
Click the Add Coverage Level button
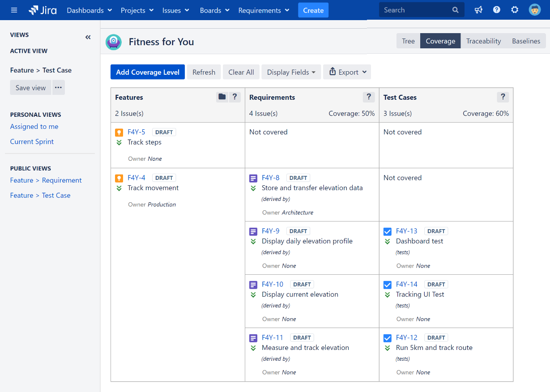(148, 72)
